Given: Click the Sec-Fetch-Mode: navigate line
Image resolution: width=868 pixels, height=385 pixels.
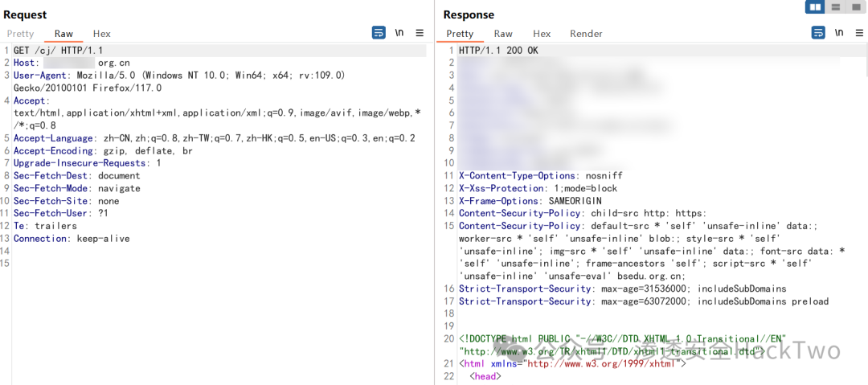Looking at the screenshot, I should [x=76, y=188].
